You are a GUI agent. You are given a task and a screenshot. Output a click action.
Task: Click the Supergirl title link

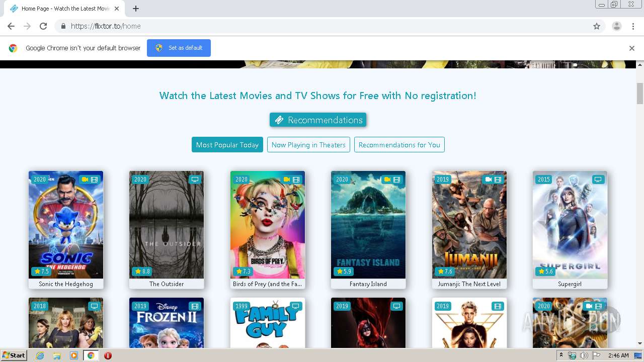pos(570,284)
